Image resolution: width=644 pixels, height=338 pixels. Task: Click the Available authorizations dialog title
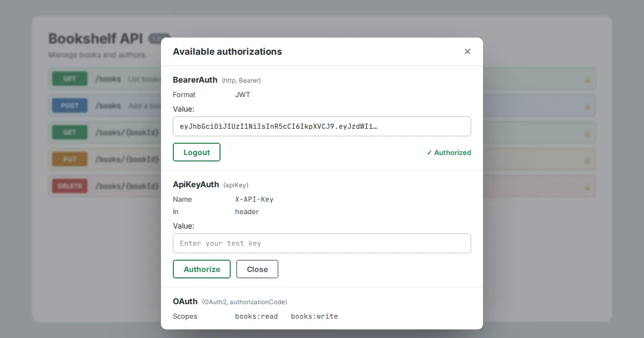227,52
